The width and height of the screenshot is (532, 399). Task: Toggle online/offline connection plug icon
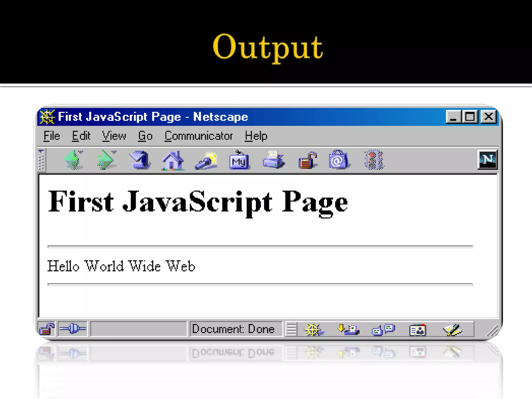[x=73, y=329]
